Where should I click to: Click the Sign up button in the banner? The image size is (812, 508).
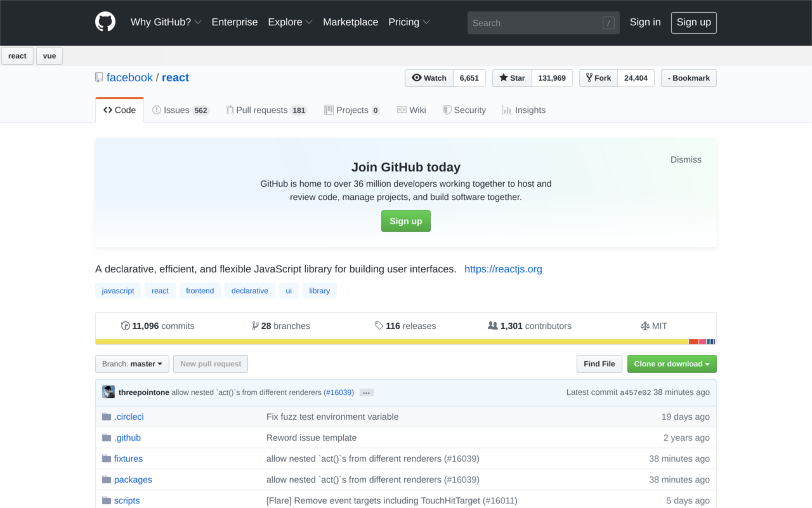tap(405, 220)
